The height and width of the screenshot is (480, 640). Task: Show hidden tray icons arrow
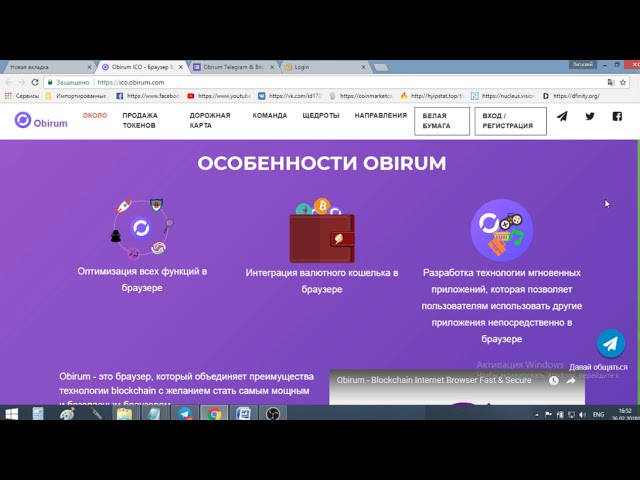(x=537, y=415)
